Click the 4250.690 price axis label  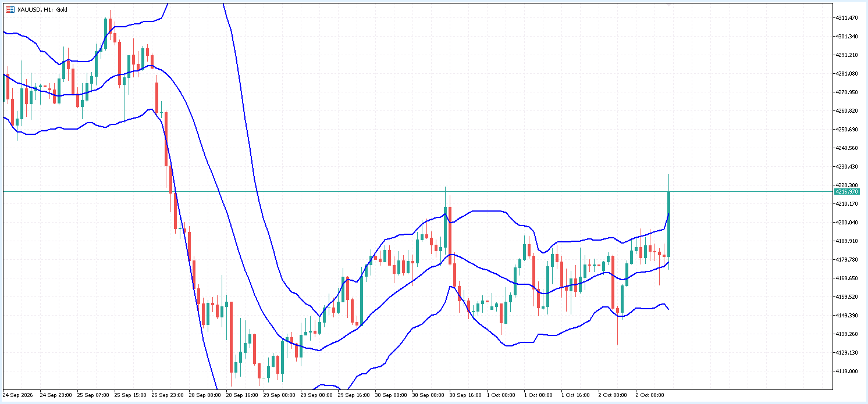(x=847, y=130)
